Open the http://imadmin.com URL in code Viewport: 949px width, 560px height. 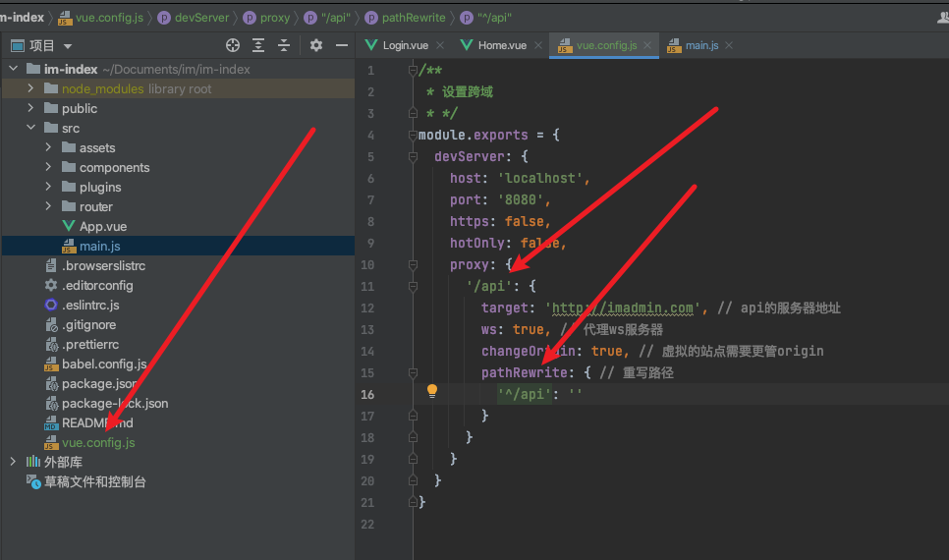622,308
